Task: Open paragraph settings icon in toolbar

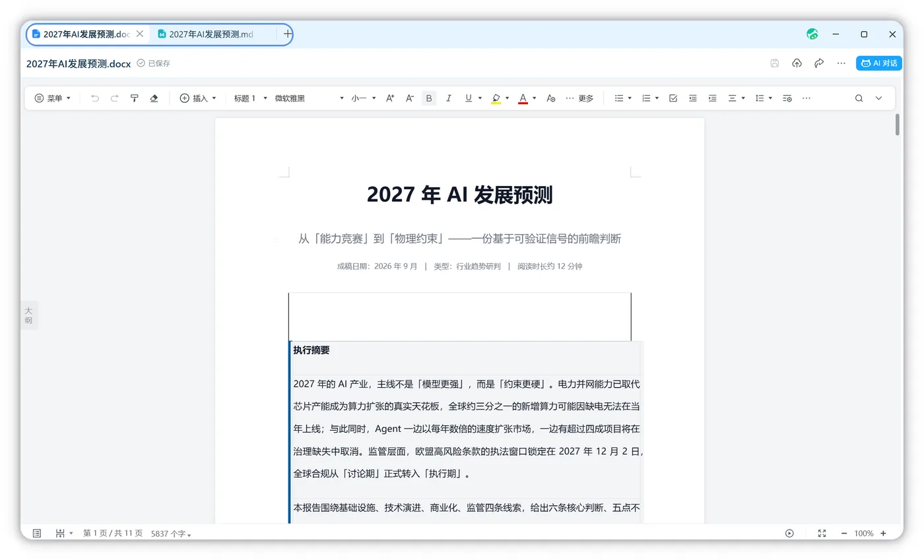Action: click(787, 98)
